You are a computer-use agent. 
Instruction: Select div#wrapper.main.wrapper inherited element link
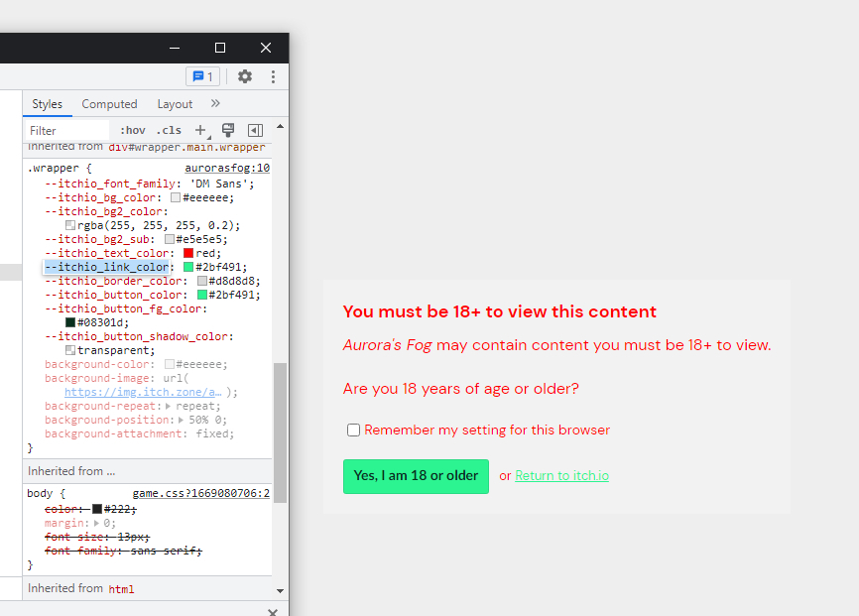pos(186,147)
